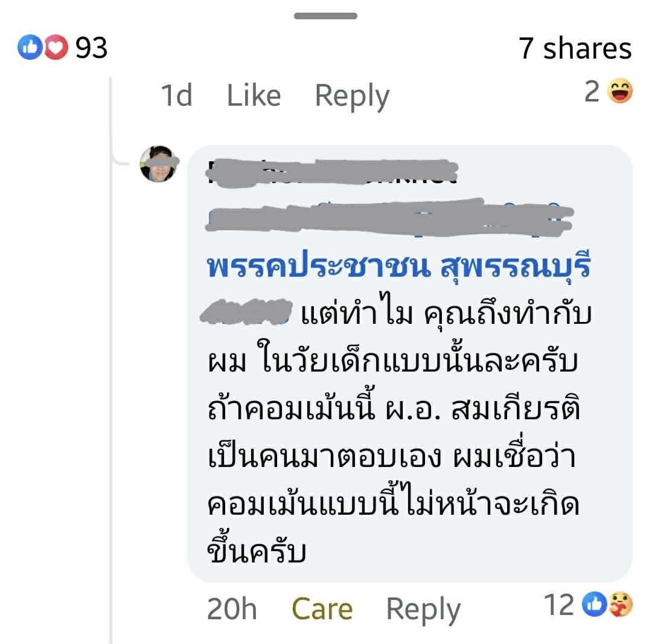
Task: Open the tagged พรรคประชาชน สุพรรณบุรี page link
Action: click(x=398, y=266)
